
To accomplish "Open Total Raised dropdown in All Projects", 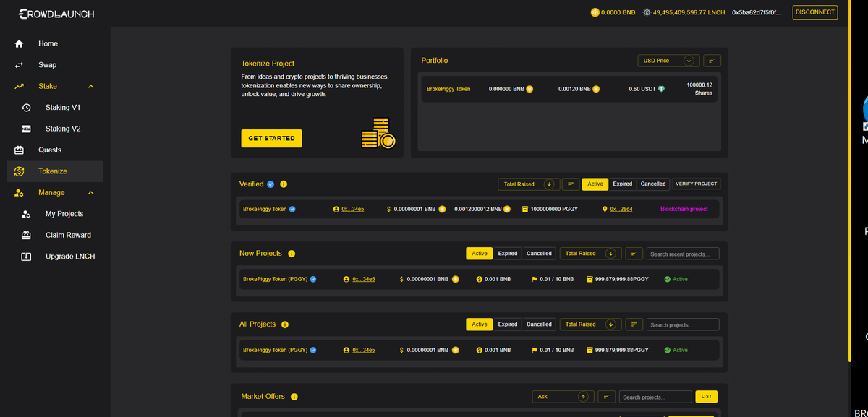I will point(590,324).
